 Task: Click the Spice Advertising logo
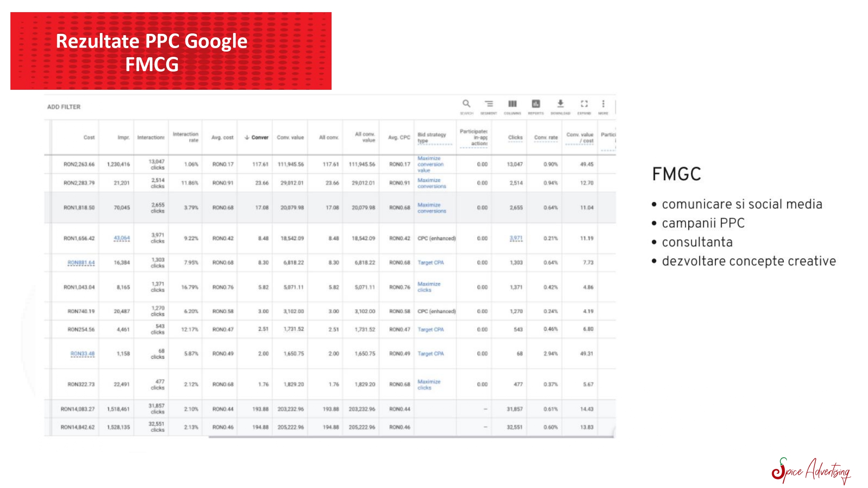[x=811, y=471]
